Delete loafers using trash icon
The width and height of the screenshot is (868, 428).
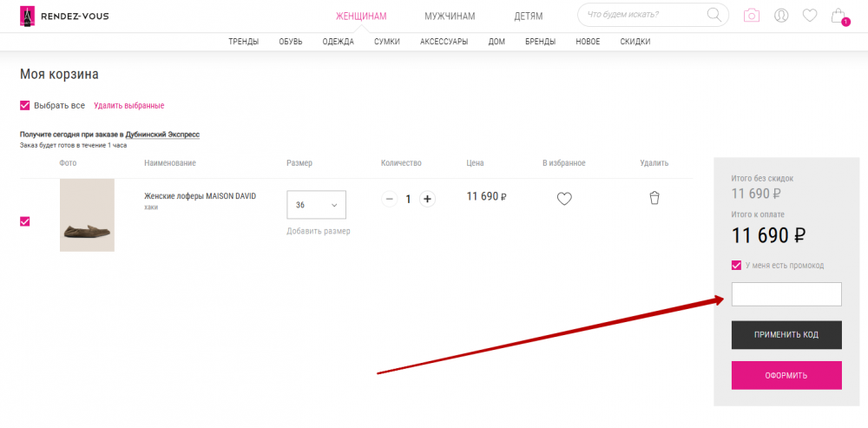(x=654, y=198)
